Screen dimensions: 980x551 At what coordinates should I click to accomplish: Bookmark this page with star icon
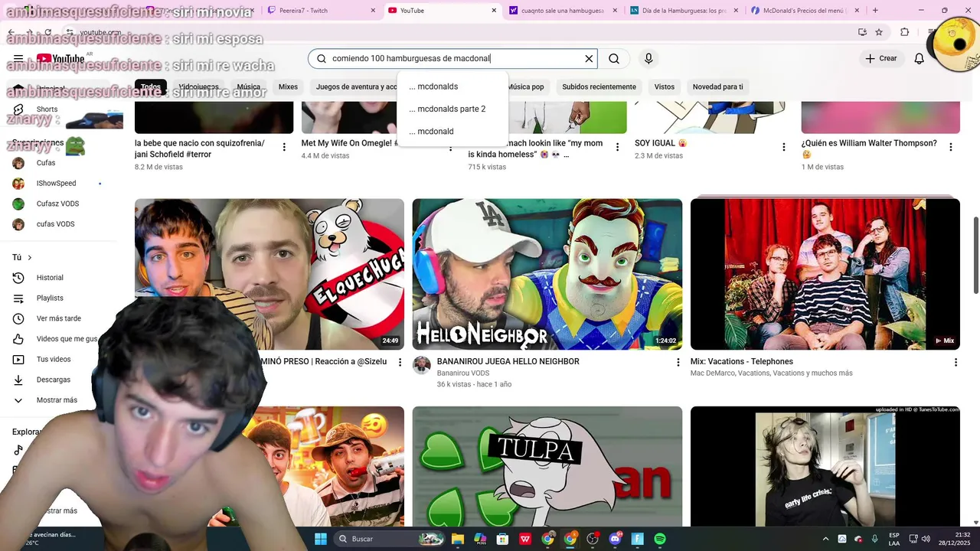click(x=879, y=32)
